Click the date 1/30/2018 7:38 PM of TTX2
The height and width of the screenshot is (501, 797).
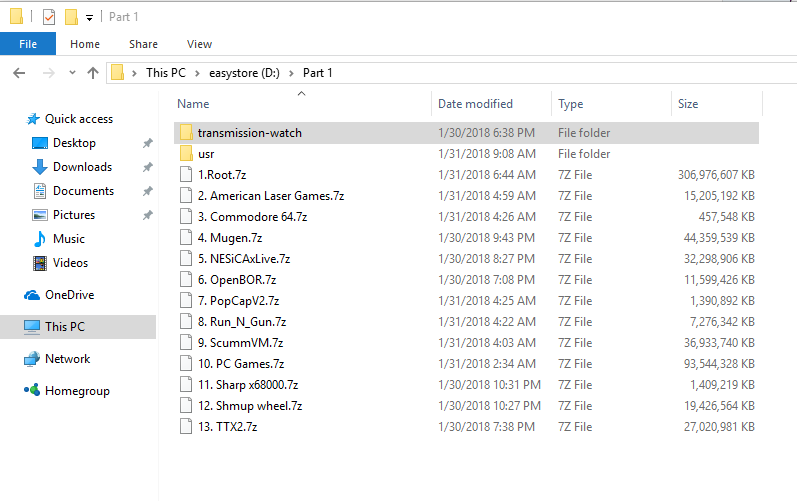[486, 427]
